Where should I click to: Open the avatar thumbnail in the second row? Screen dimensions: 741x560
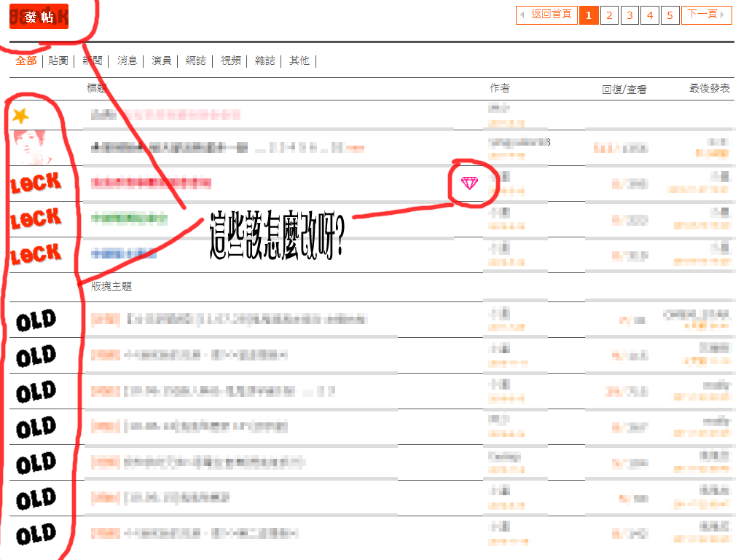[x=30, y=147]
